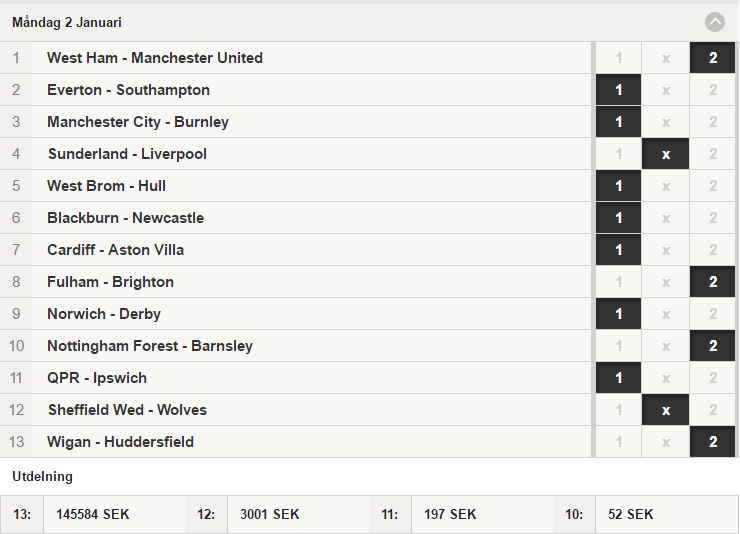Select 1 for Sheffield Wed - Wolves

tap(618, 410)
